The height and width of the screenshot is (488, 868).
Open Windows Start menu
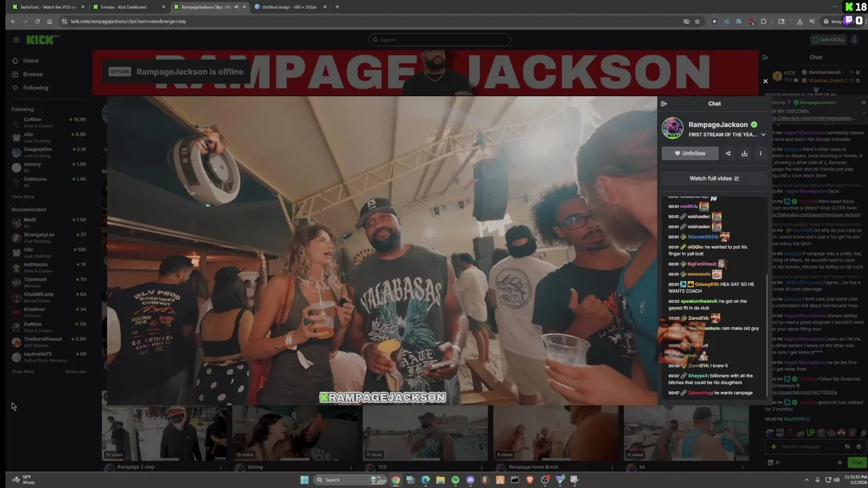coord(304,480)
